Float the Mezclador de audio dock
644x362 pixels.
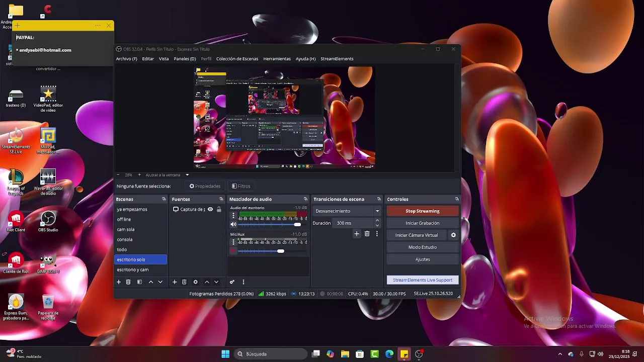(305, 199)
